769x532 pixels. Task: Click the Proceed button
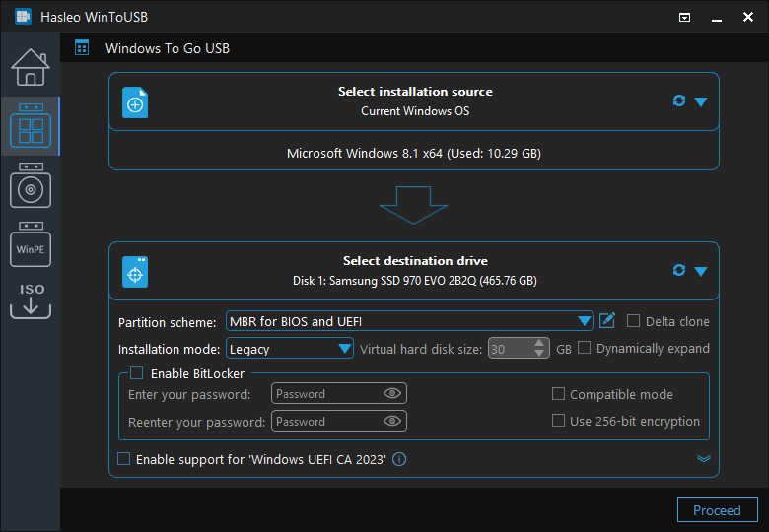tap(717, 510)
